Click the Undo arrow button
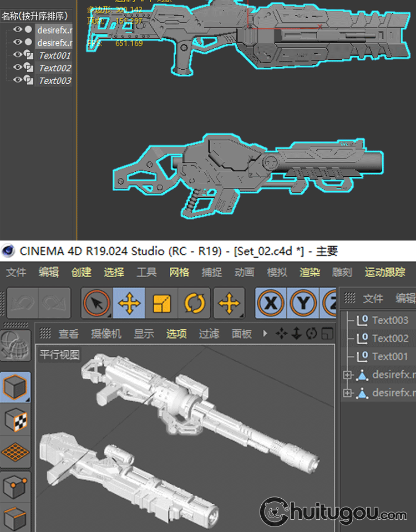This screenshot has width=416, height=532. point(22,304)
